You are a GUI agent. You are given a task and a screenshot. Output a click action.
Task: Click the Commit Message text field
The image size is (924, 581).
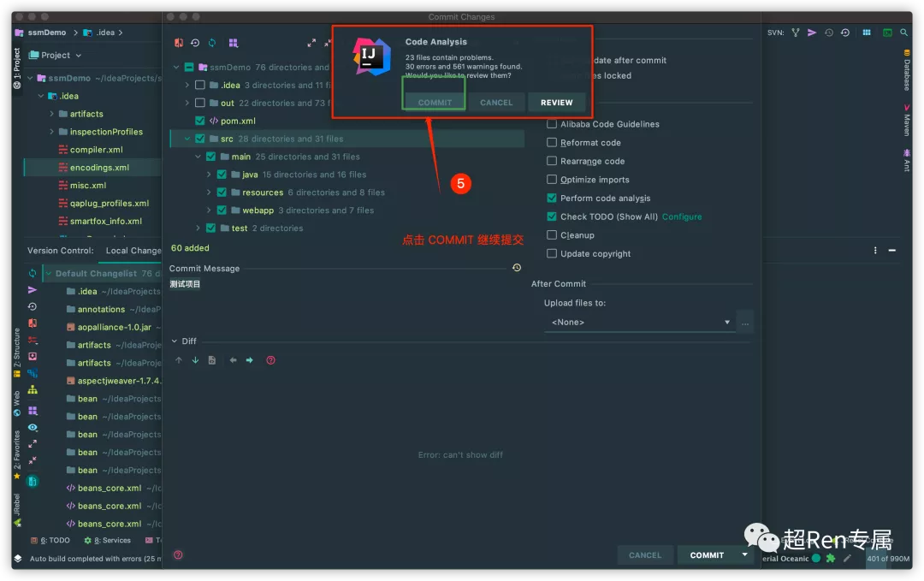click(x=344, y=306)
